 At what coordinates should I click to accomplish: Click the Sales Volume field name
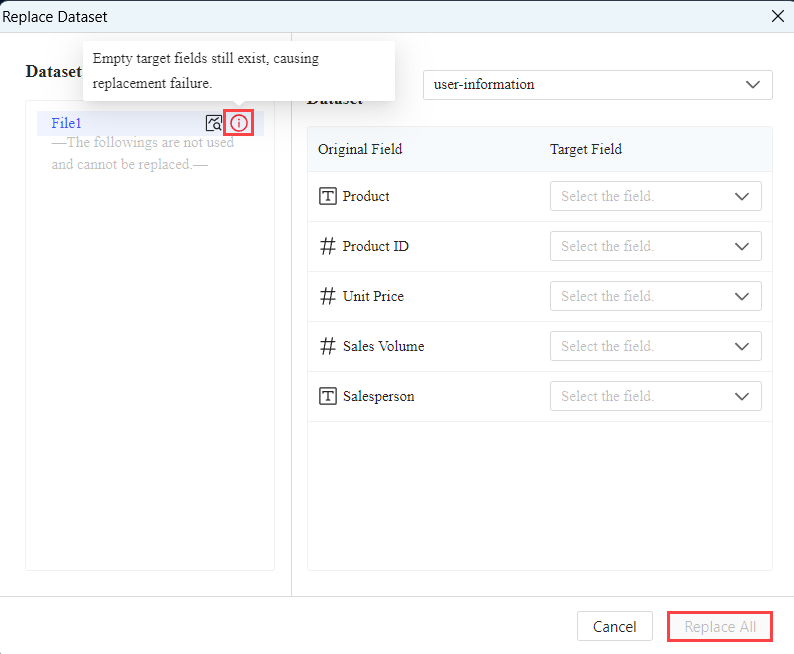(383, 347)
